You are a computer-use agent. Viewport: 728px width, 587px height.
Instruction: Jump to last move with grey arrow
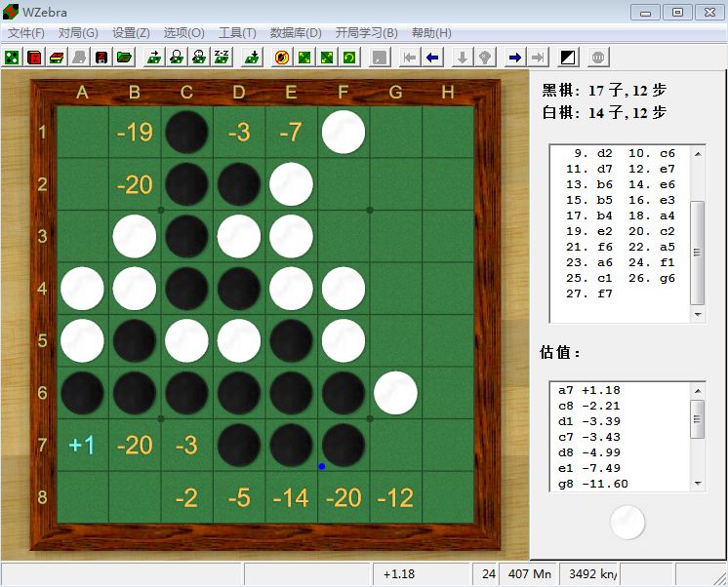[538, 58]
